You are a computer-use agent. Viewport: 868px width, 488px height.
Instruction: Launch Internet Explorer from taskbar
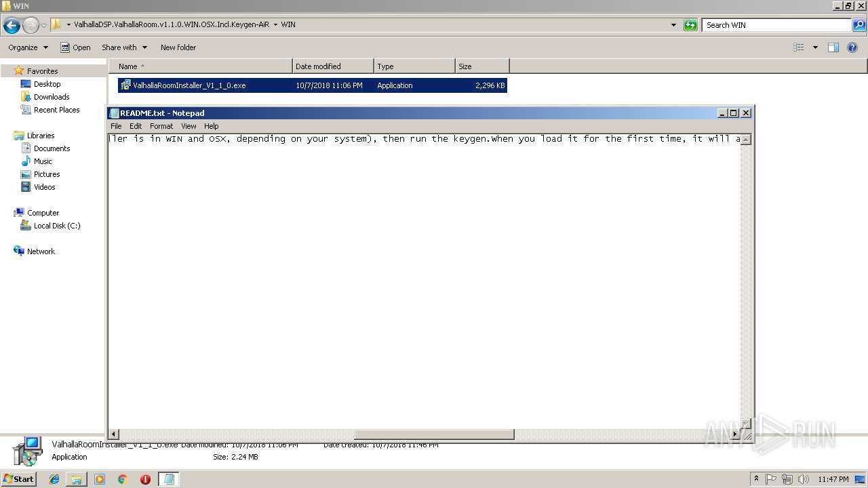[x=54, y=479]
